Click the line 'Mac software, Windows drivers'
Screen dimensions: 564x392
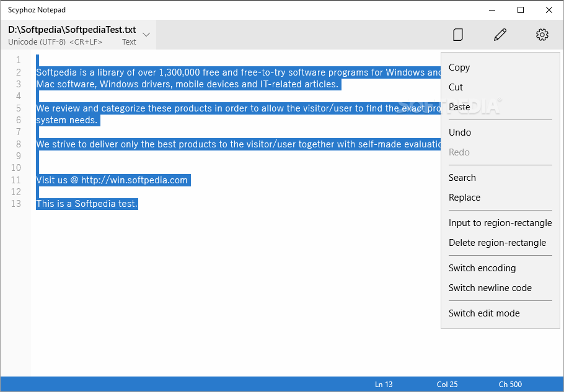click(x=187, y=84)
